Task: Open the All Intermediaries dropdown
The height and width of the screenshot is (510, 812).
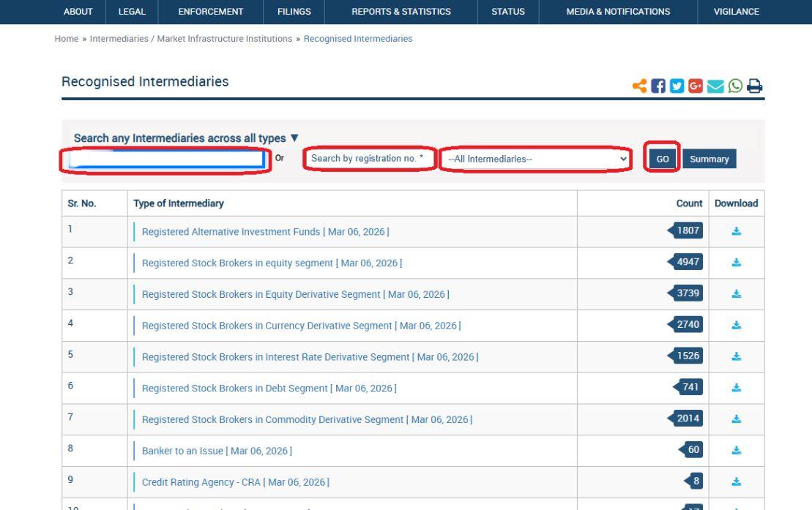Action: click(x=537, y=159)
